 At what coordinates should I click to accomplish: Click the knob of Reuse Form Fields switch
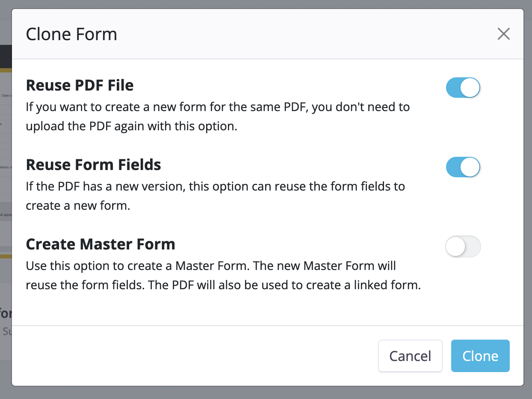pyautogui.click(x=470, y=167)
